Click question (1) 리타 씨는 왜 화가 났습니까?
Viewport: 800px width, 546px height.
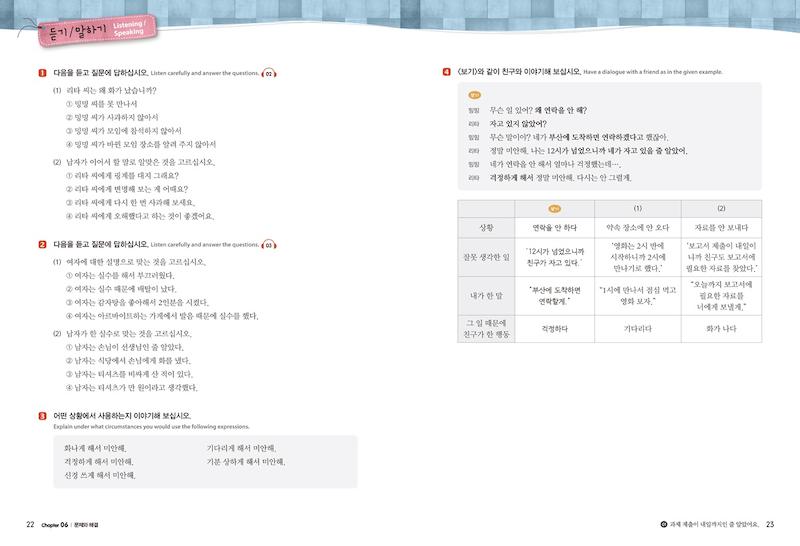105,91
